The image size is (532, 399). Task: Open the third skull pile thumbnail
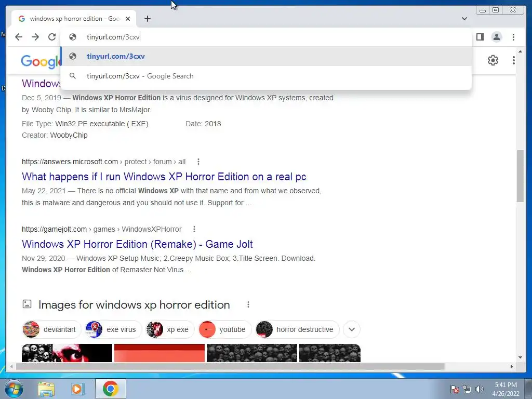click(252, 353)
